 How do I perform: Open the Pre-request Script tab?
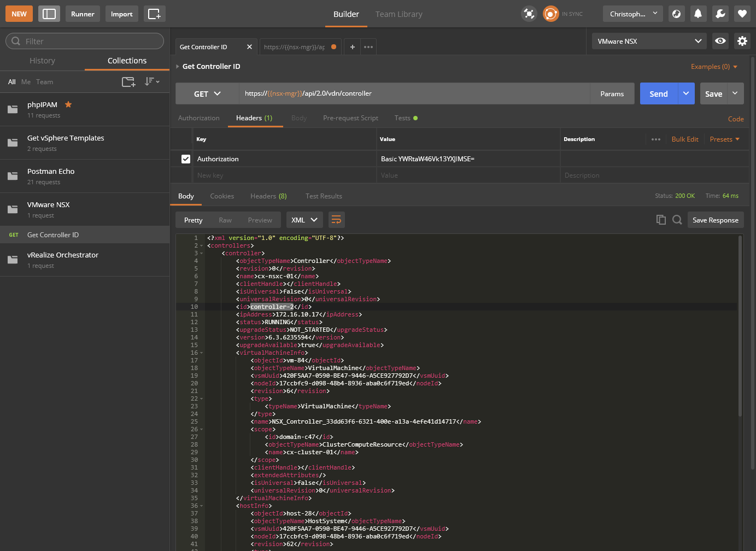(350, 118)
